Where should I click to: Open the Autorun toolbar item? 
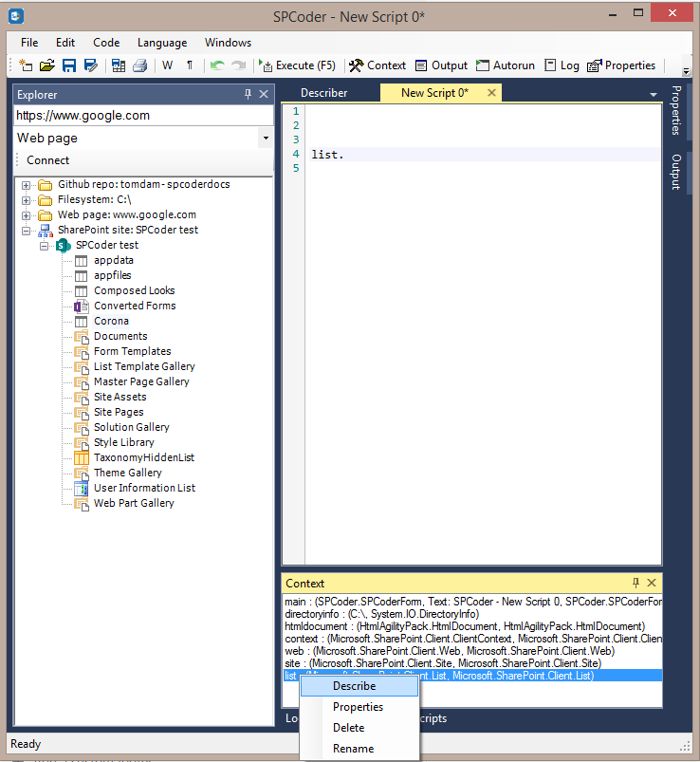pos(506,65)
